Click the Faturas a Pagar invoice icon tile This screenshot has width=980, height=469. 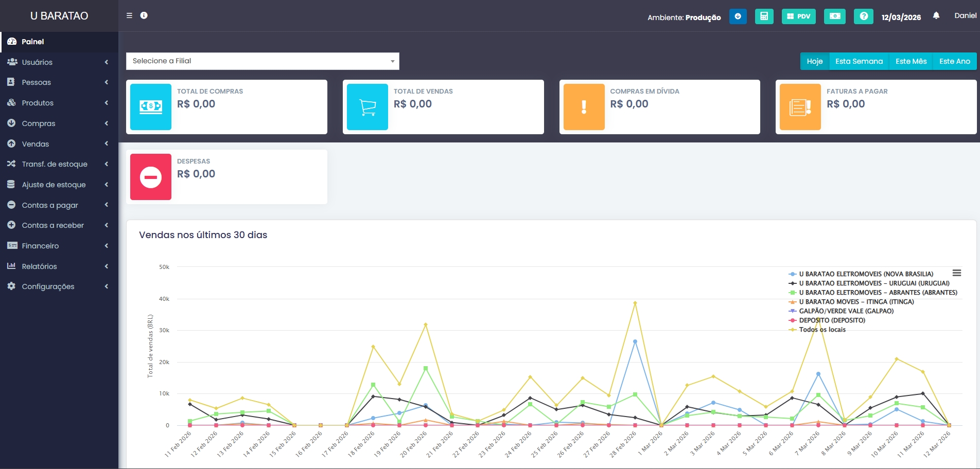[x=800, y=107]
